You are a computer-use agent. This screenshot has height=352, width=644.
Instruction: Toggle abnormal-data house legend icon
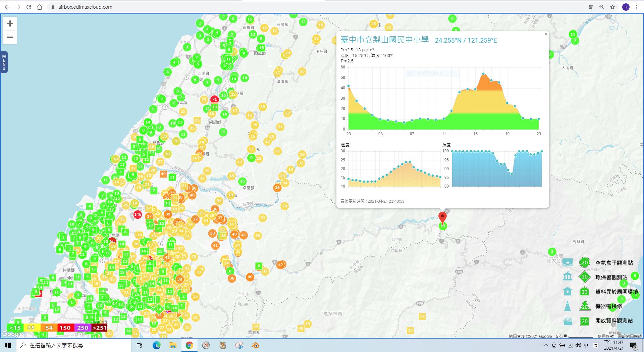click(568, 291)
